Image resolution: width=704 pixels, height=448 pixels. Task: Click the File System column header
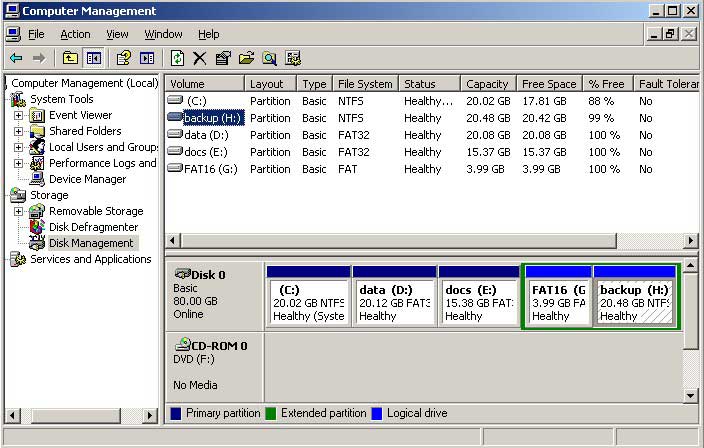(x=365, y=84)
